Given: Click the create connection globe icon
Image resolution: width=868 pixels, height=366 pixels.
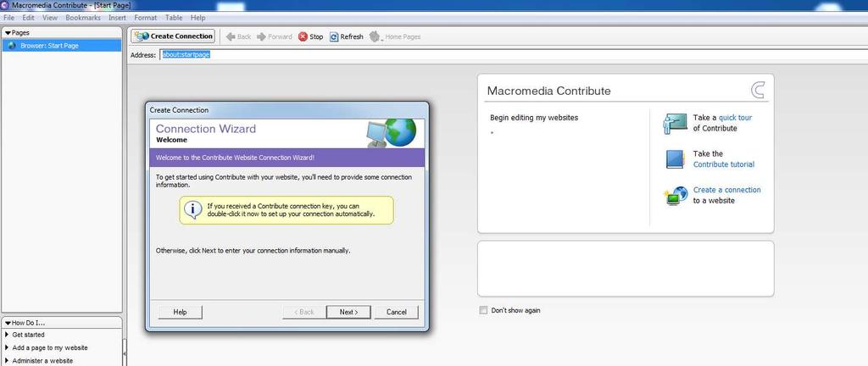Looking at the screenshot, I should pos(676,196).
